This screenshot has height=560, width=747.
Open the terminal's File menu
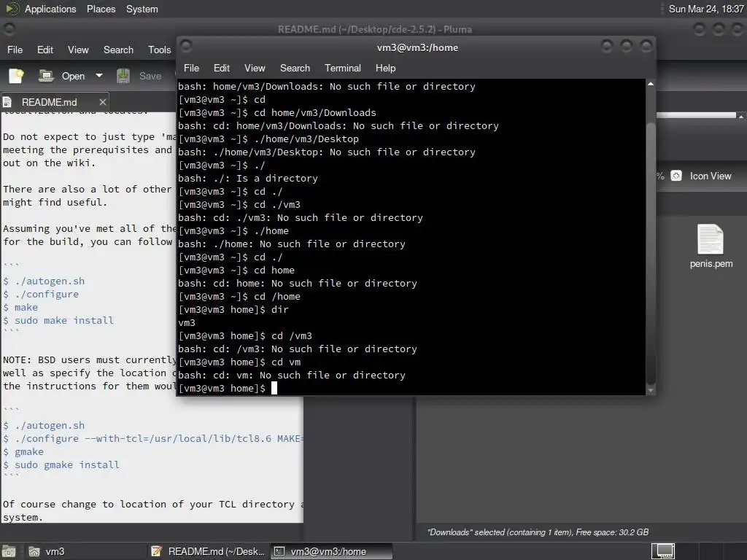192,68
